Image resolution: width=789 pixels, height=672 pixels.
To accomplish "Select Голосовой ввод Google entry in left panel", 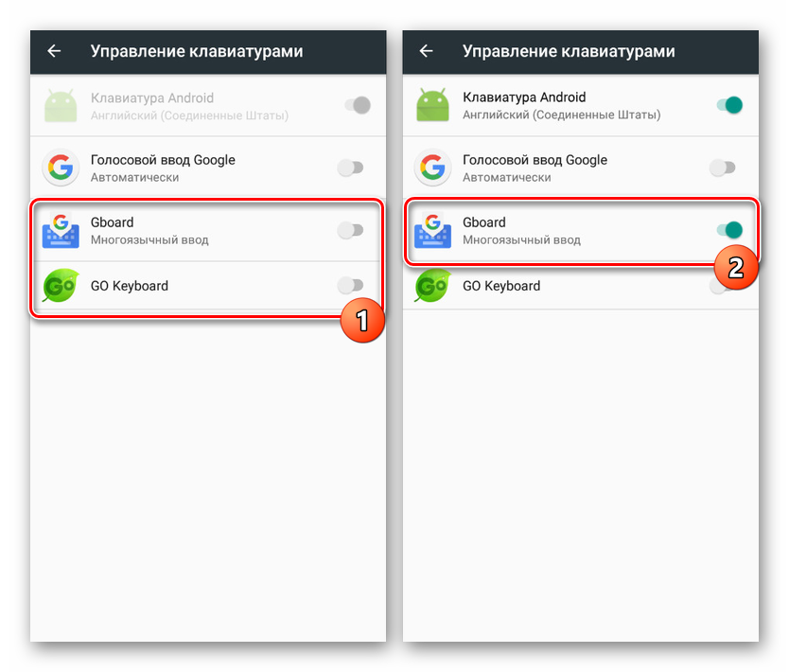I will (x=208, y=168).
